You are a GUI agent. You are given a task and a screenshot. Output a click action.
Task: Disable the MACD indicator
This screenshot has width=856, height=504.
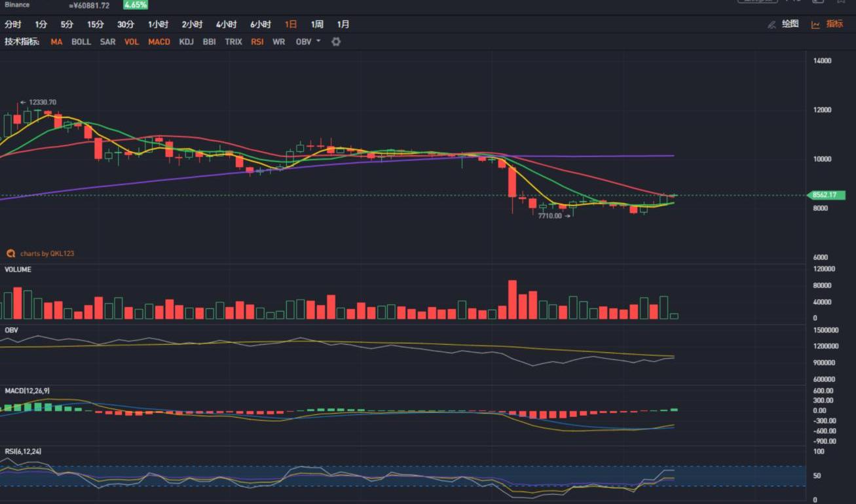point(159,42)
